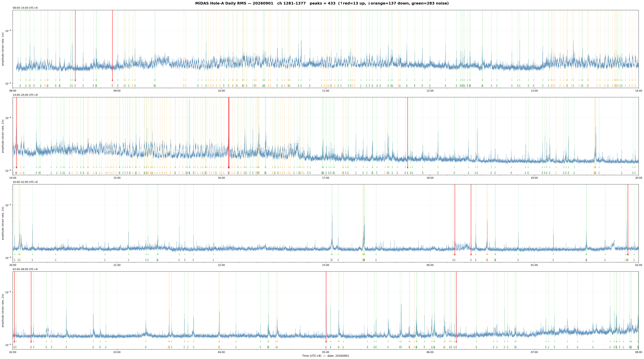Select the 22:00 time tick label
This screenshot has width=644, height=359.
[221, 265]
